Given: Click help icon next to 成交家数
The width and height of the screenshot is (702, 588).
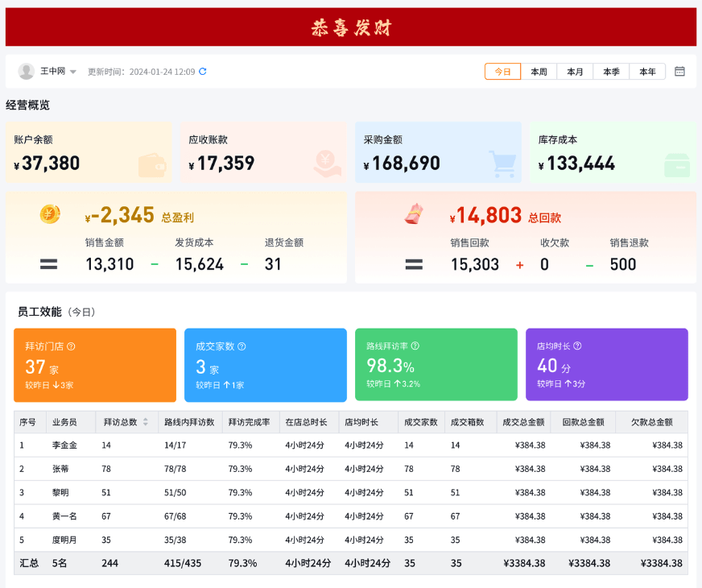Looking at the screenshot, I should click(x=242, y=346).
